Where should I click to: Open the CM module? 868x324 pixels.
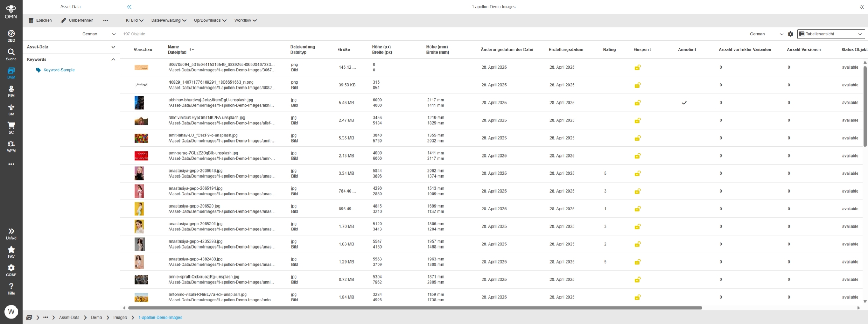11,110
